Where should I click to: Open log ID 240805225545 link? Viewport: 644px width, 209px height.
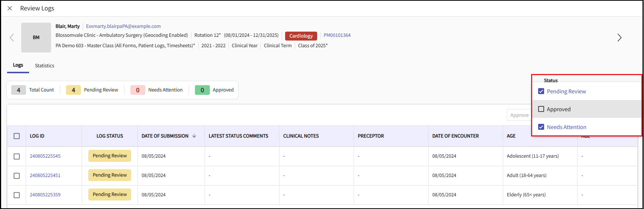tap(45, 156)
